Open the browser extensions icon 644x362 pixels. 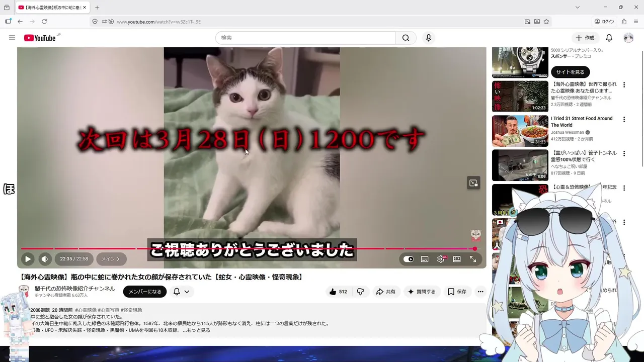click(624, 22)
